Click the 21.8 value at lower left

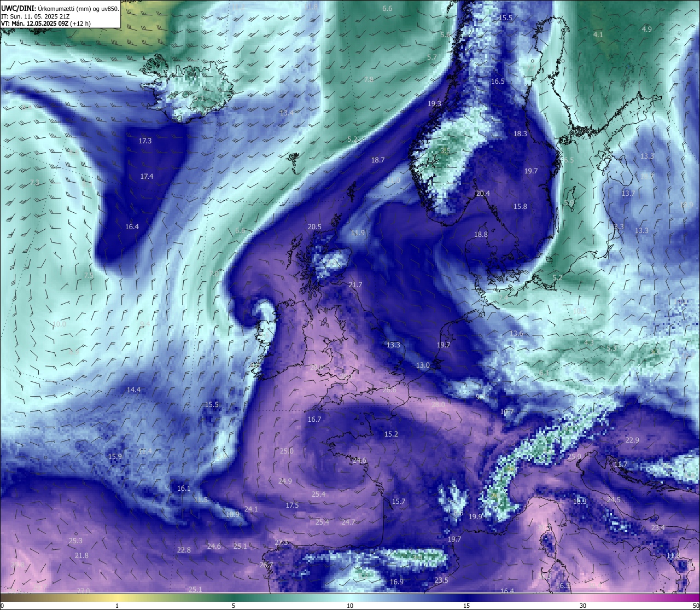pos(81,555)
